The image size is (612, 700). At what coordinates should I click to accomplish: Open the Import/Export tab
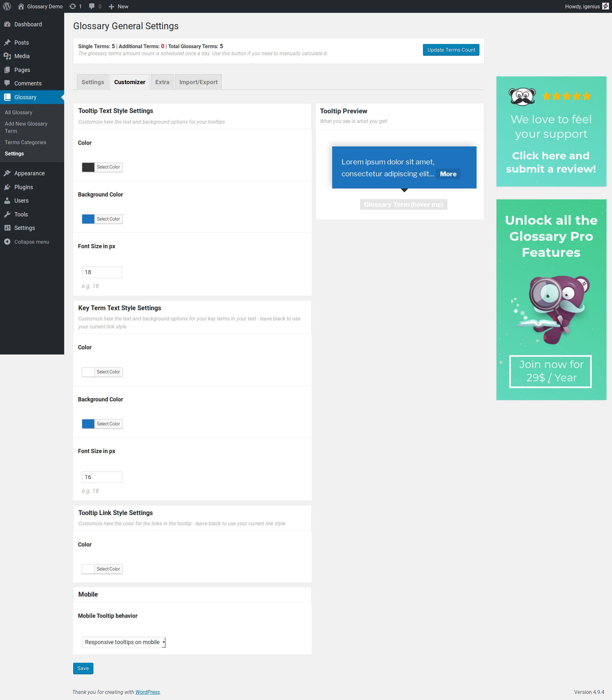click(x=198, y=82)
